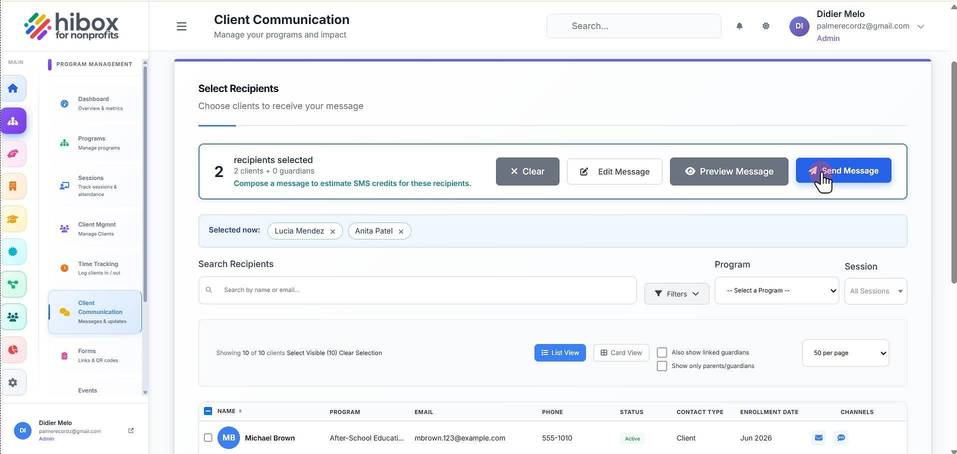This screenshot has height=454, width=957.
Task: Open the red pie chart rail icon
Action: pos(13,350)
